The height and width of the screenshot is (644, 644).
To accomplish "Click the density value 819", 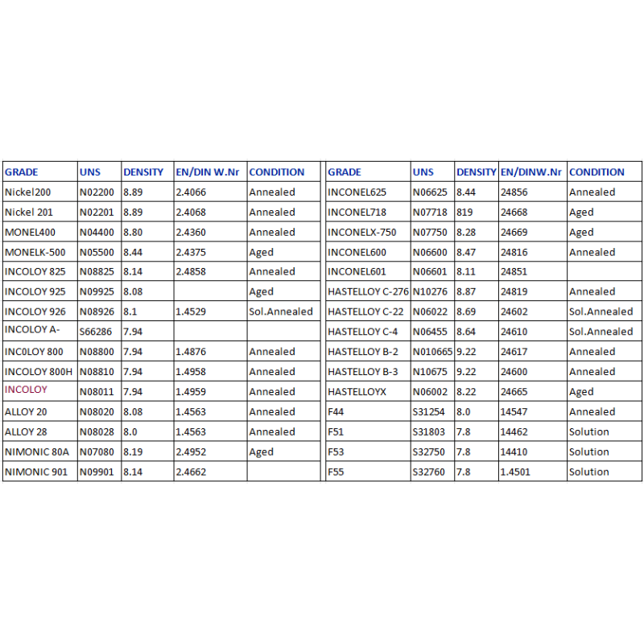I will point(477,212).
